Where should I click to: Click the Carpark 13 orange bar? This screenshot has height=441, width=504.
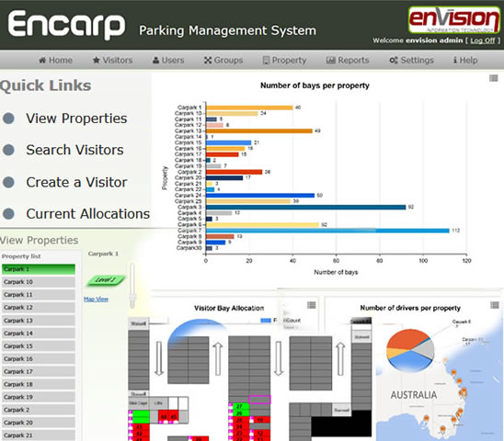click(x=259, y=130)
